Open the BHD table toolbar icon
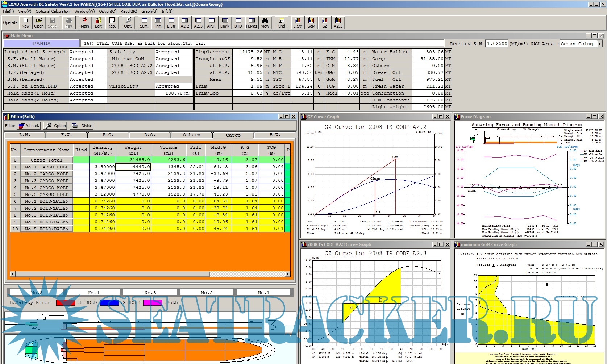Image resolution: width=607 pixels, height=364 pixels. [x=238, y=22]
